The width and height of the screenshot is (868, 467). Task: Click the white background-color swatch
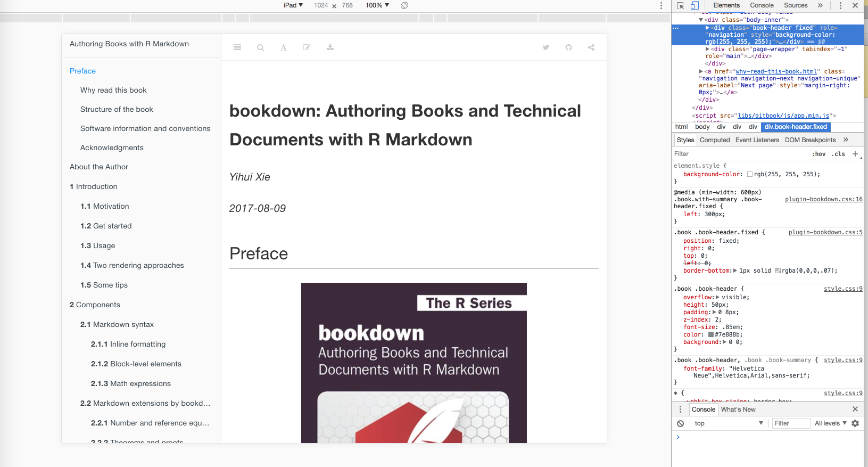pos(750,174)
